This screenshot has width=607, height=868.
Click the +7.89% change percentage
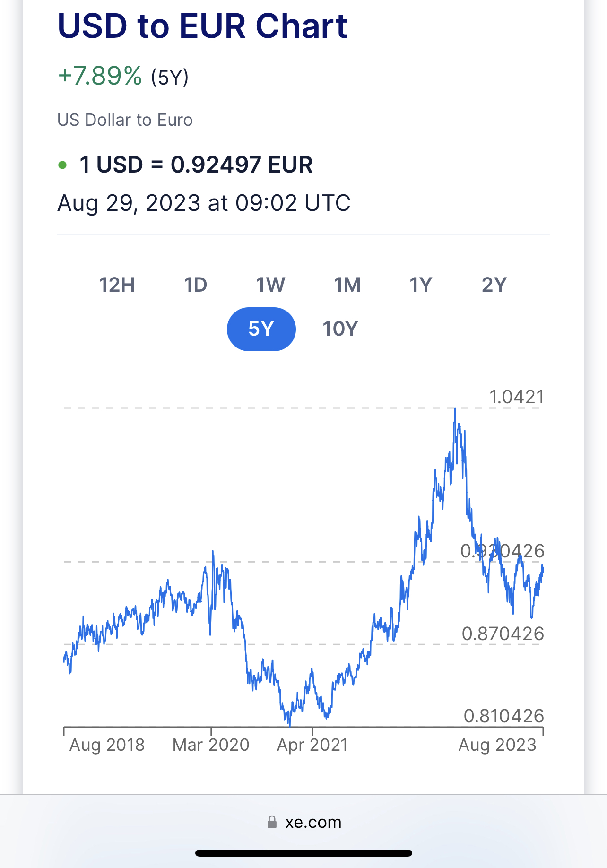[x=100, y=76]
